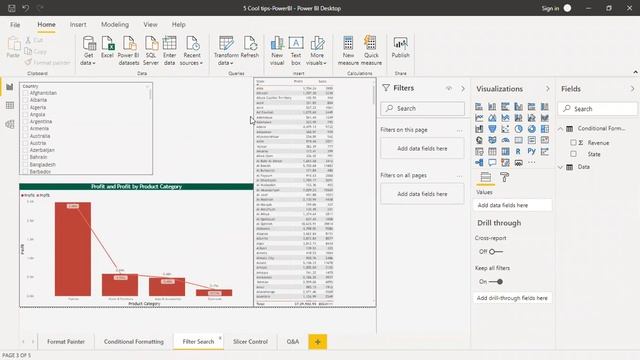Select the line chart visual
This screenshot has height=360, width=640.
pyautogui.click(x=479, y=118)
